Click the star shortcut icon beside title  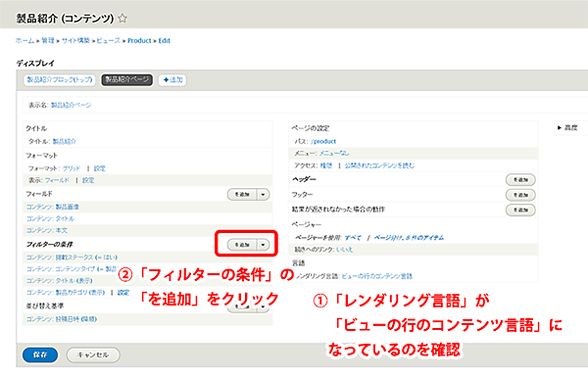coord(122,18)
